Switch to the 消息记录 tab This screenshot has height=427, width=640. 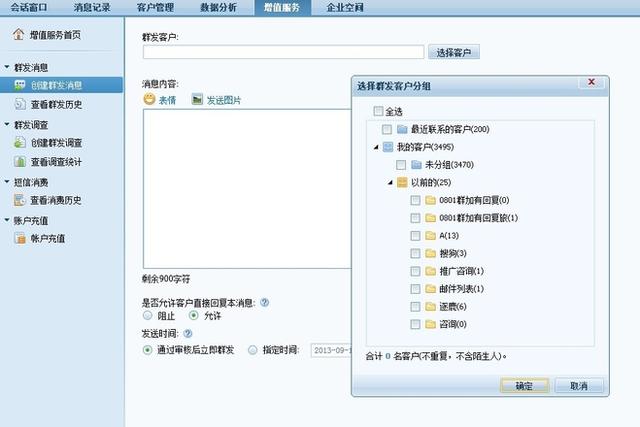[92, 7]
